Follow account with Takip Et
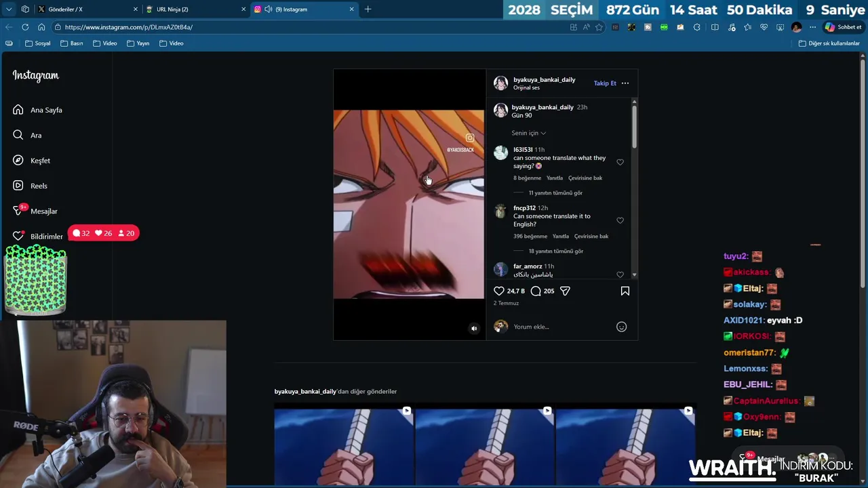The height and width of the screenshot is (488, 868). tap(605, 83)
